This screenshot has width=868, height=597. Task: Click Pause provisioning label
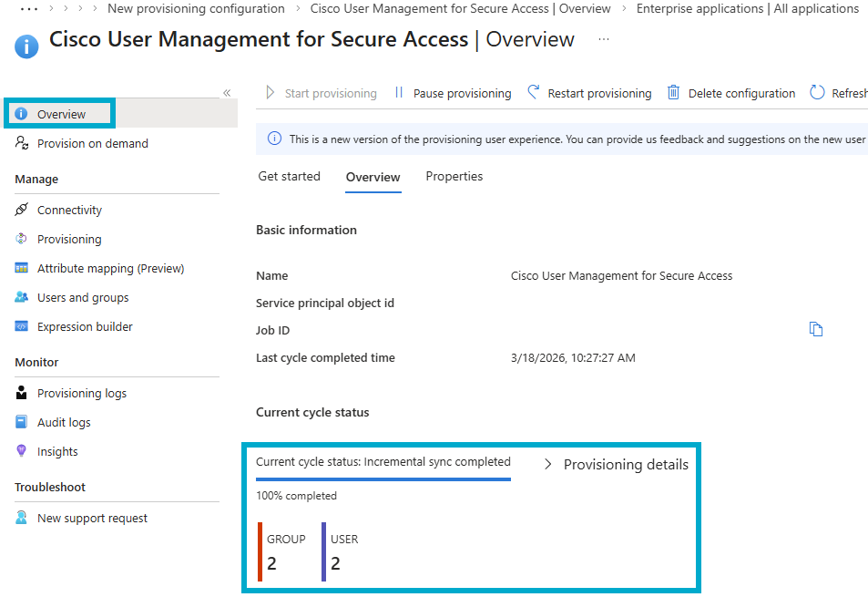point(462,94)
